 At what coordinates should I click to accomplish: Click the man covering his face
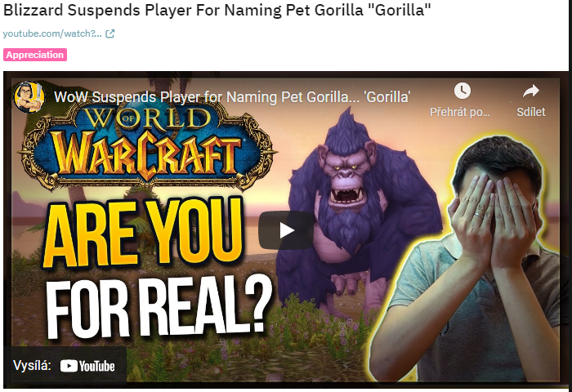471,259
